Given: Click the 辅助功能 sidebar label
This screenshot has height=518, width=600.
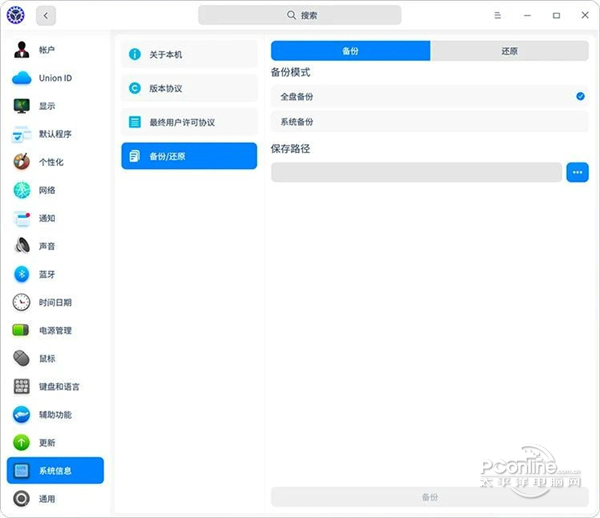Looking at the screenshot, I should point(55,415).
